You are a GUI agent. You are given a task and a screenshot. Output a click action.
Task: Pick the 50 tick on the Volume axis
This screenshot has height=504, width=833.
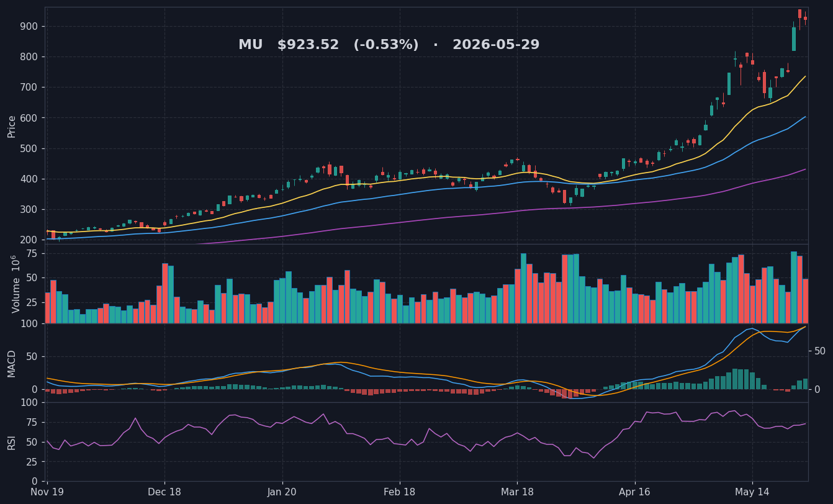tap(32, 277)
